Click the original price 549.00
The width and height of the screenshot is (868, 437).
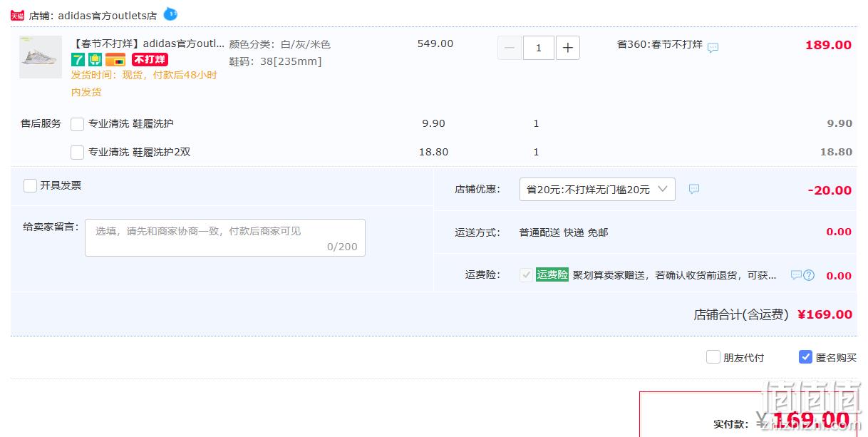tap(435, 43)
